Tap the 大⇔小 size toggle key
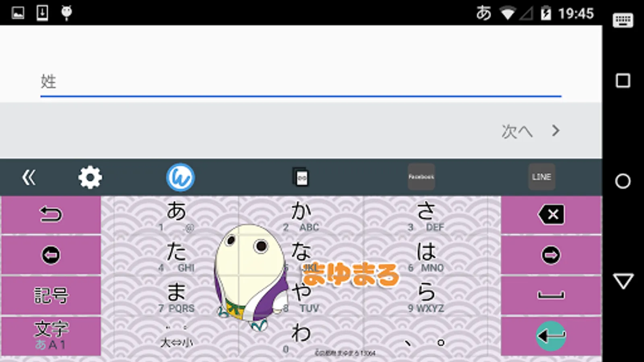 pyautogui.click(x=176, y=337)
